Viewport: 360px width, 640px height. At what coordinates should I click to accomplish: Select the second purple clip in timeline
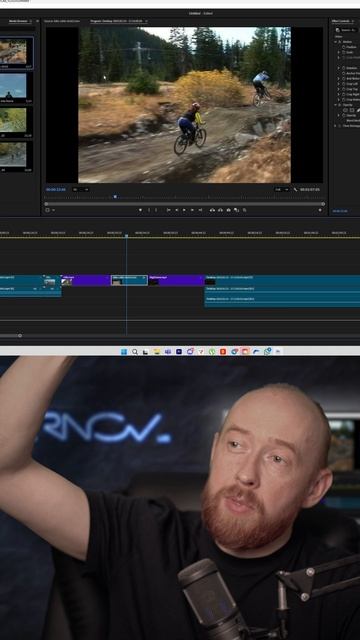point(176,280)
